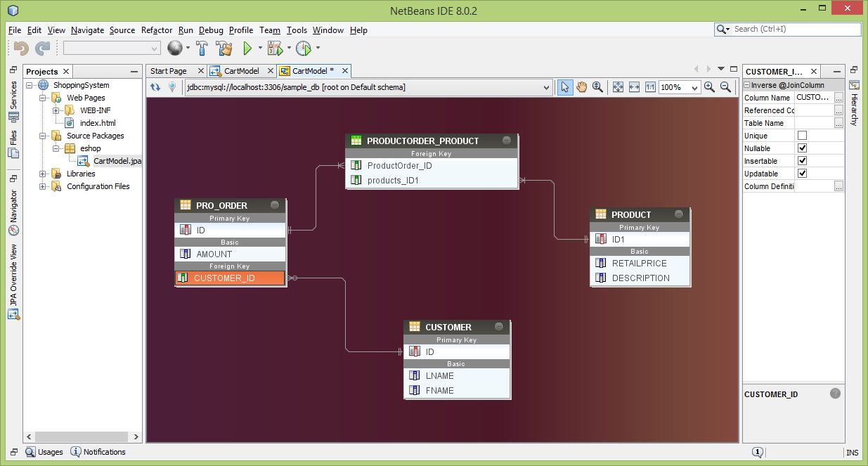The image size is (868, 466).
Task: Click the Search (Ctrl+I) input field
Action: tap(794, 30)
